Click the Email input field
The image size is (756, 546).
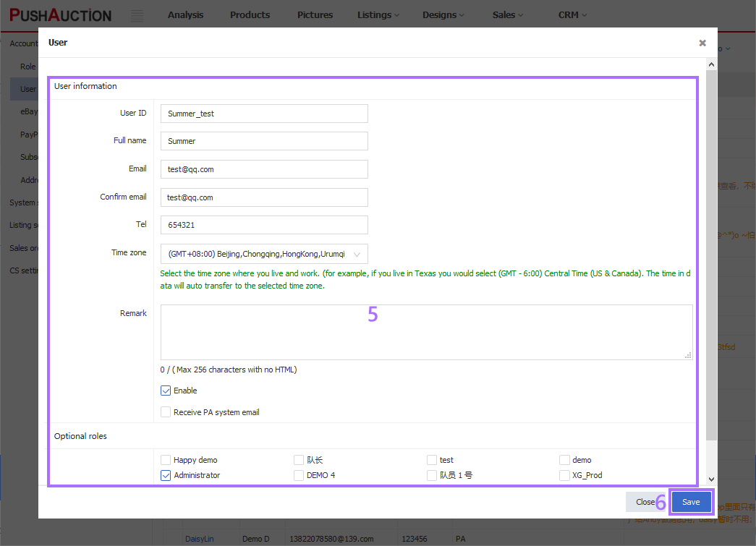click(x=264, y=169)
